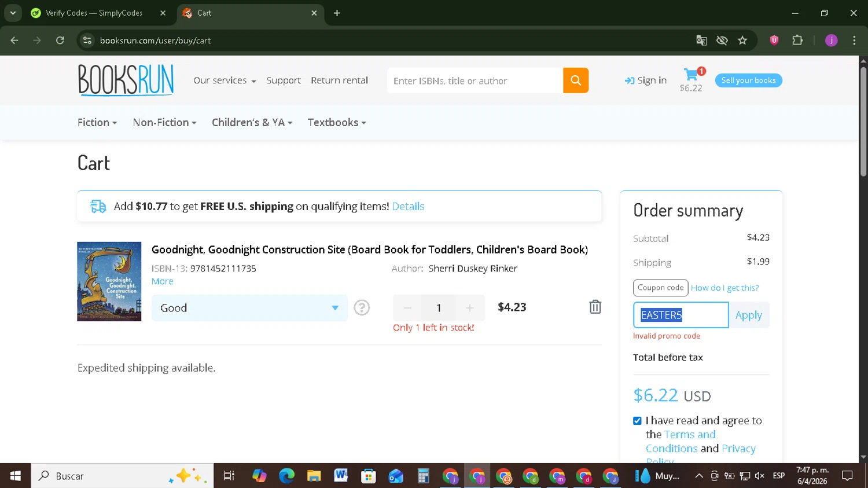Open Windows Start menu
Screen dimensions: 868x488
[x=16, y=476]
